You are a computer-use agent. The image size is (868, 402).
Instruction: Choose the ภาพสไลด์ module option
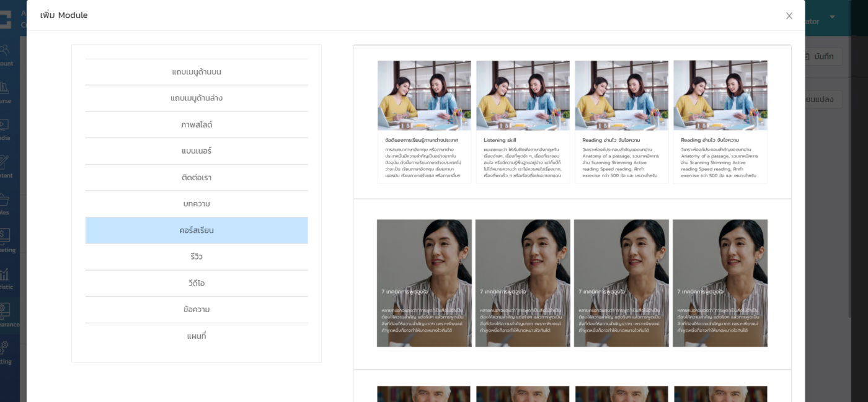tap(197, 125)
